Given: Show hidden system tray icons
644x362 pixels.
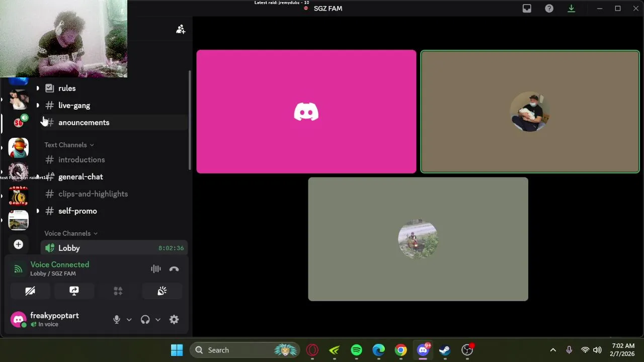Looking at the screenshot, I should pyautogui.click(x=553, y=350).
